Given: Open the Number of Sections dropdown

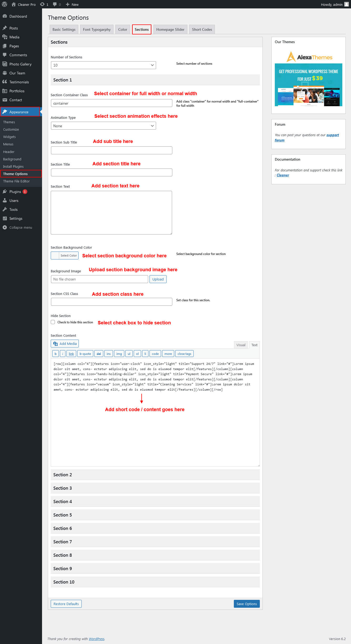Looking at the screenshot, I should tap(103, 65).
